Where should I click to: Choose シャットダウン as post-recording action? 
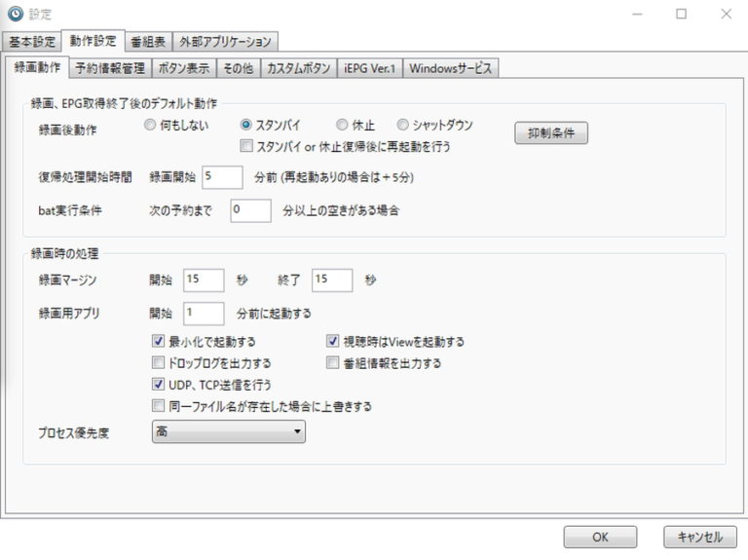tap(403, 126)
